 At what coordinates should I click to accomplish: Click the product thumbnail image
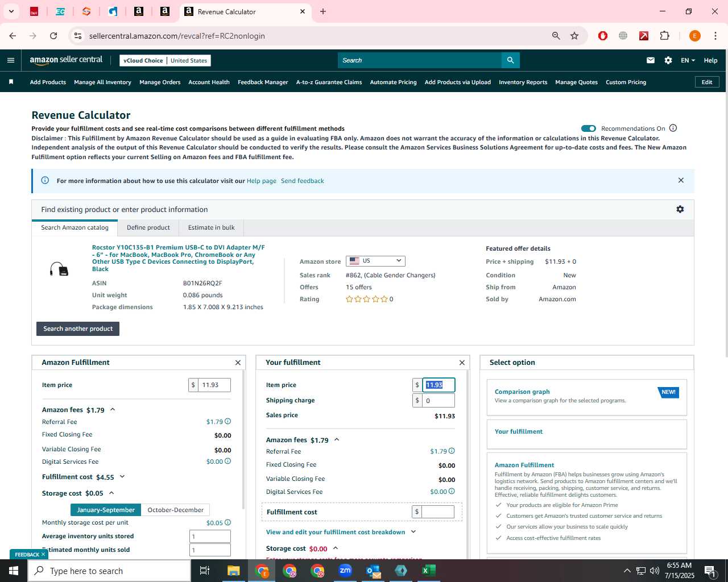click(x=59, y=269)
